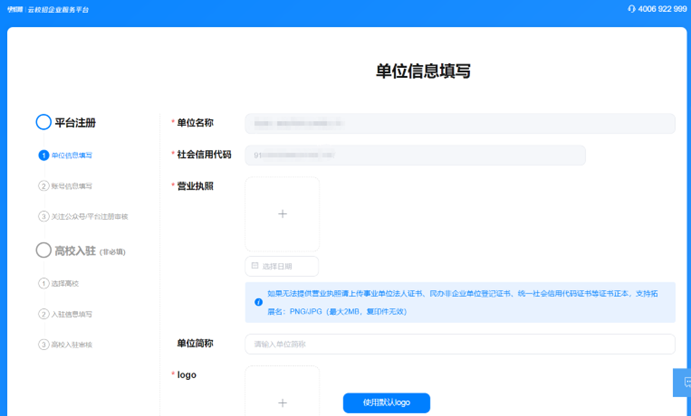Click the plus icon to upload 营业执照
The height and width of the screenshot is (416, 691).
pos(282,214)
